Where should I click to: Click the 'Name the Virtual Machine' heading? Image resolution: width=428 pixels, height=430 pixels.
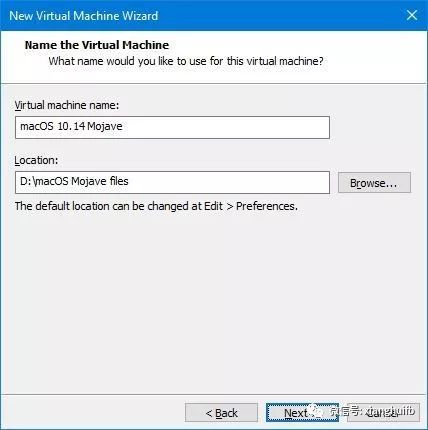pos(97,45)
